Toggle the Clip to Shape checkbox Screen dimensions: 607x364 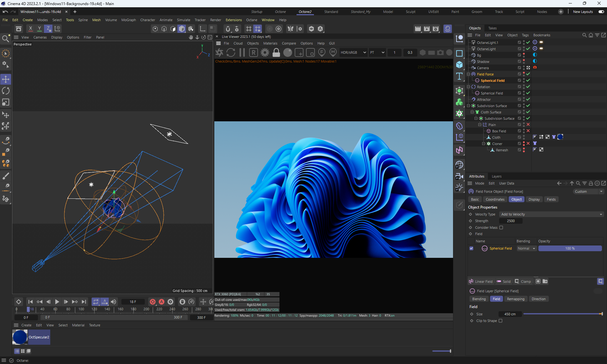[500, 321]
